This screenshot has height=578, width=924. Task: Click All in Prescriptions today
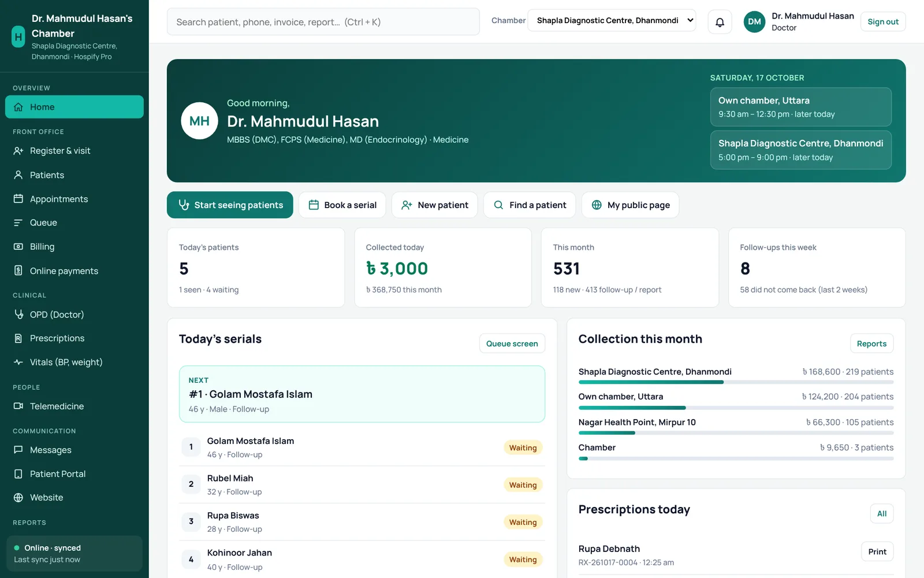(x=882, y=513)
